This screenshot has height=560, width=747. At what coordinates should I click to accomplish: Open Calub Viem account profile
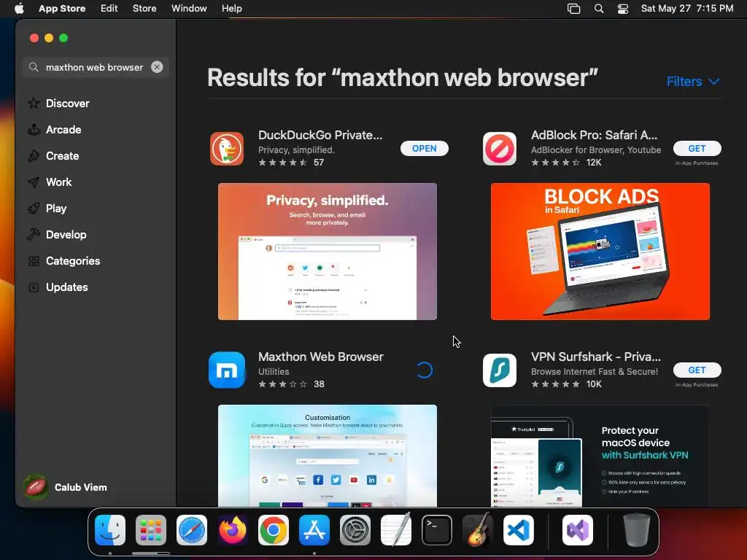pyautogui.click(x=65, y=487)
